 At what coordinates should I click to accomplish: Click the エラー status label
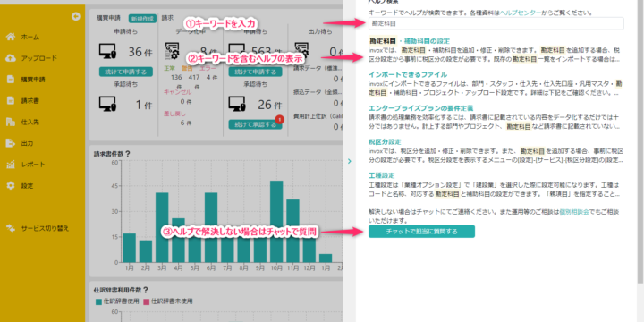click(x=208, y=69)
